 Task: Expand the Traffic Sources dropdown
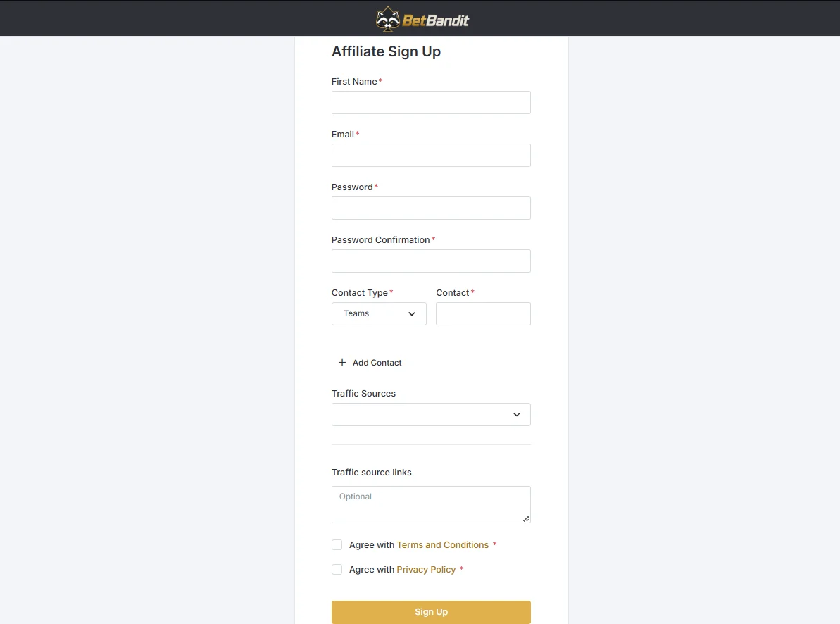point(431,414)
